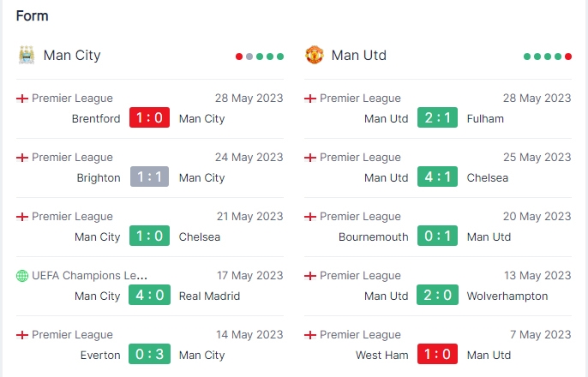Open Man City 4:0 Real Madrid score

coord(149,295)
